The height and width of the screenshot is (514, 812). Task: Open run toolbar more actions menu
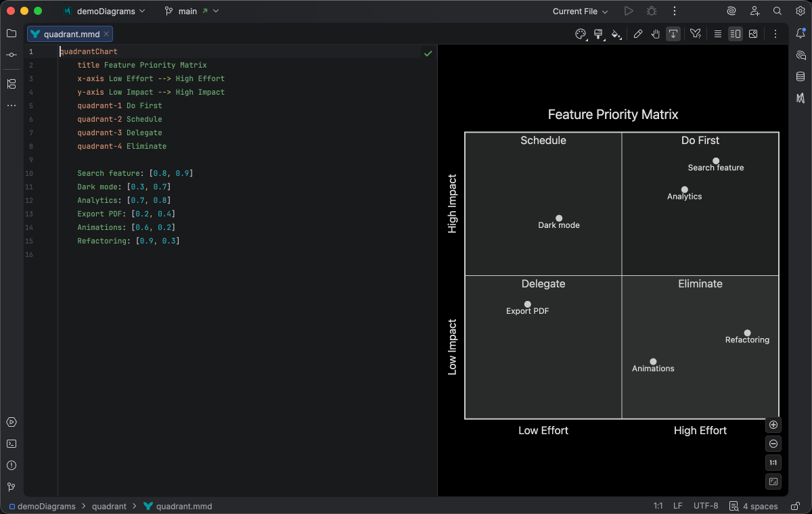click(x=674, y=11)
